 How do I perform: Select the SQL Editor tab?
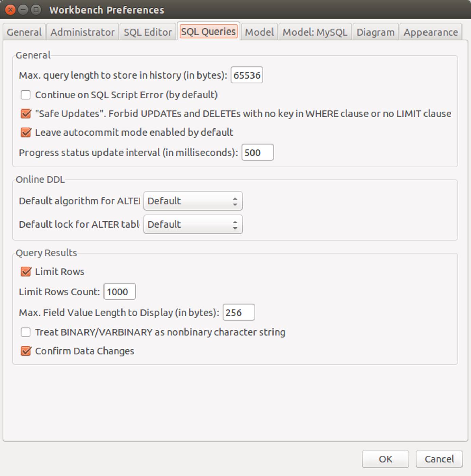click(x=148, y=32)
